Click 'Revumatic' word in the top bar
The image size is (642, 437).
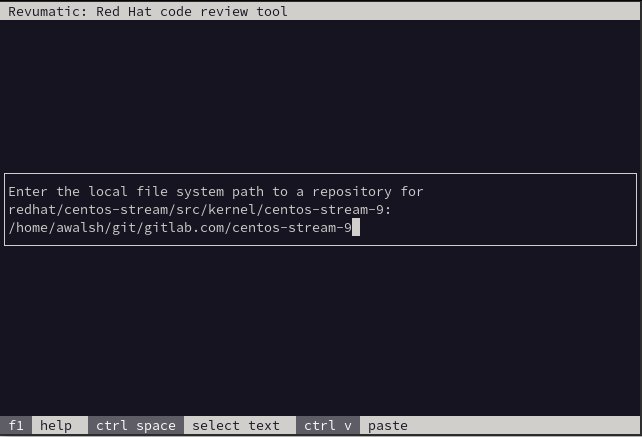point(44,12)
